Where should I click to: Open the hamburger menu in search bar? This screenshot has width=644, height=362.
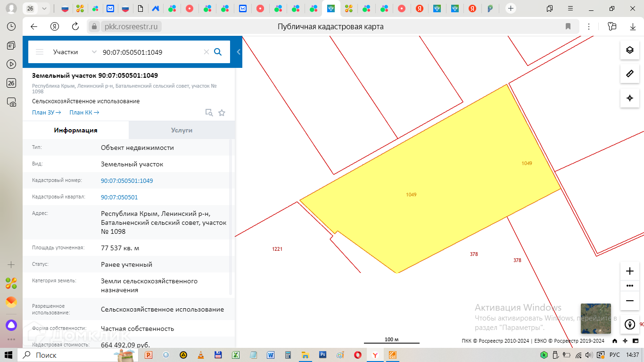[40, 52]
